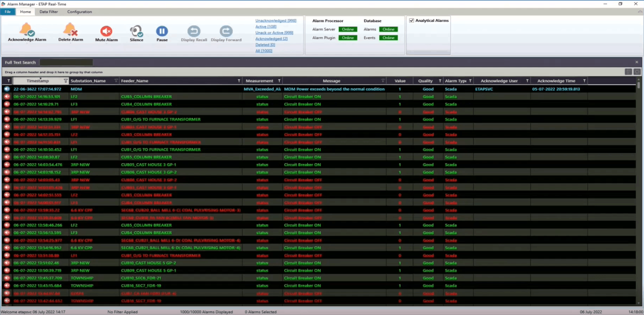This screenshot has width=644, height=315.
Task: Click 'No Filter Applied' in the status bar
Action: pyautogui.click(x=122, y=312)
